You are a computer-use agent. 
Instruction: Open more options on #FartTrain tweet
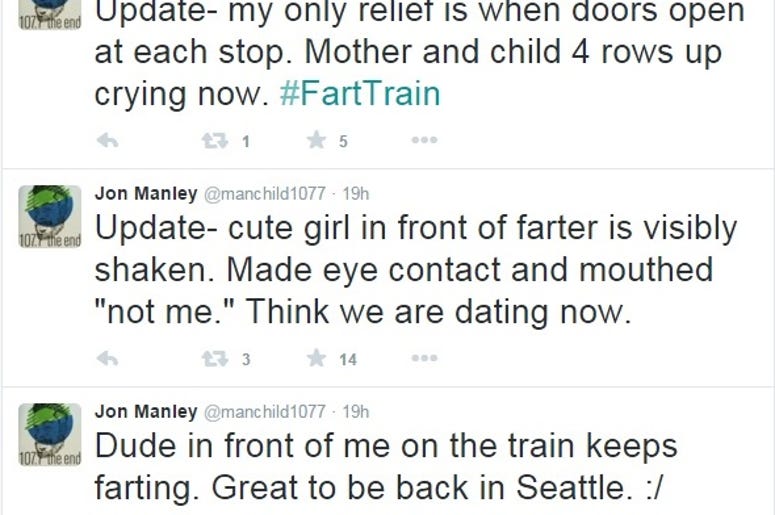click(x=424, y=140)
